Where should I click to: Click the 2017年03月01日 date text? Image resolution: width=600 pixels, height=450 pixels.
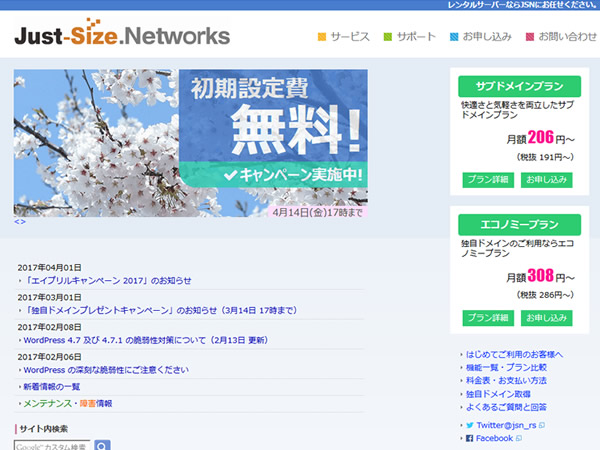(x=49, y=298)
